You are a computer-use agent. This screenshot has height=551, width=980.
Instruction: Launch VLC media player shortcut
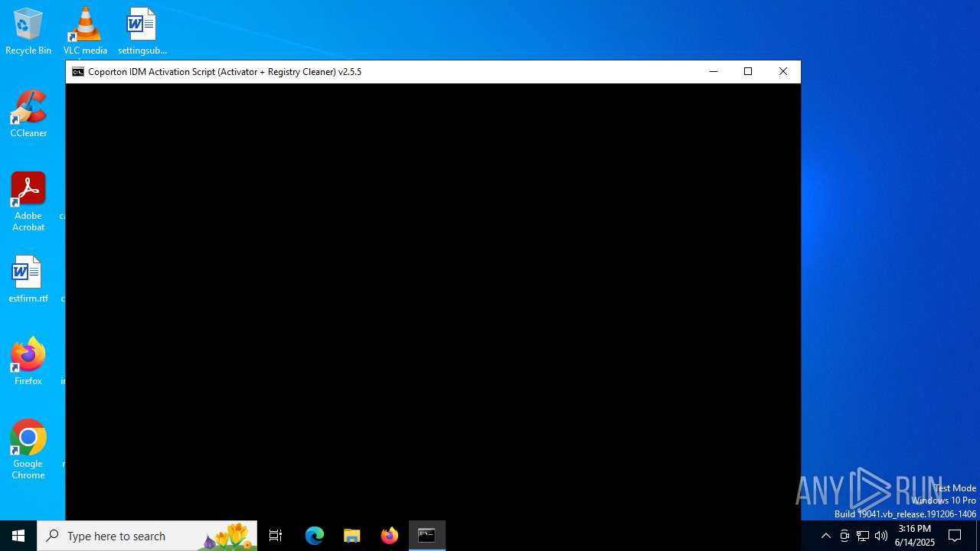point(85,32)
